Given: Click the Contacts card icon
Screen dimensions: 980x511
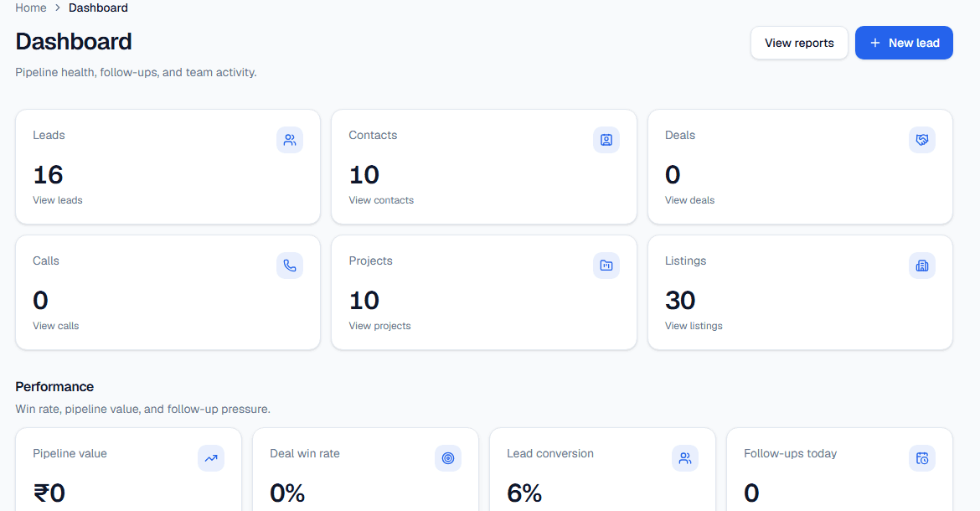Looking at the screenshot, I should pyautogui.click(x=606, y=140).
